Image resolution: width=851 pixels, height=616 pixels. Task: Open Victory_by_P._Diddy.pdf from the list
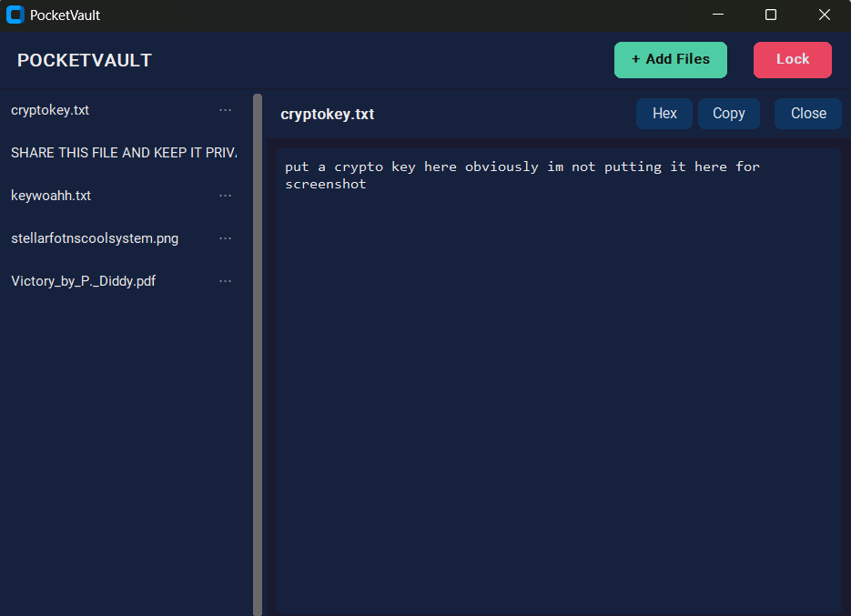tap(84, 281)
